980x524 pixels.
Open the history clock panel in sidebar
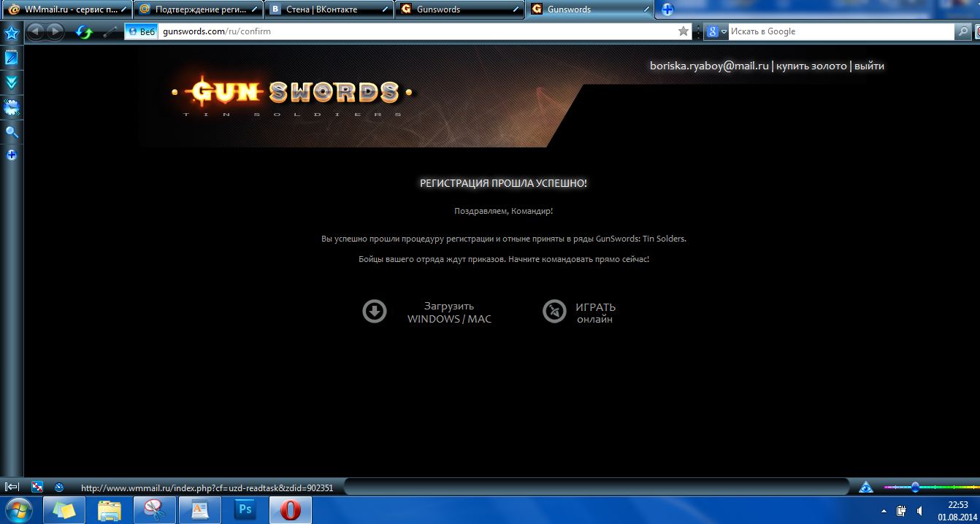(12, 108)
